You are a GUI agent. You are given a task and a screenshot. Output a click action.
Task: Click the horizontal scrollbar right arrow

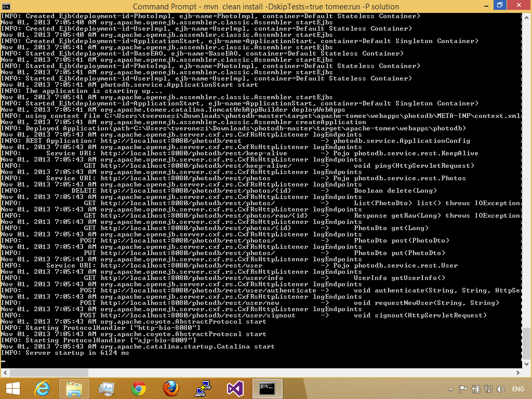(x=518, y=373)
